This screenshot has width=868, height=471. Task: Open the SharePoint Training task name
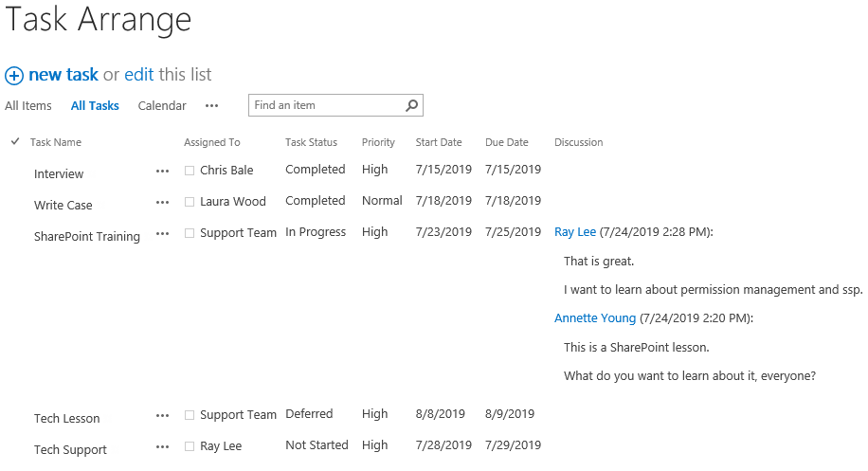click(87, 237)
